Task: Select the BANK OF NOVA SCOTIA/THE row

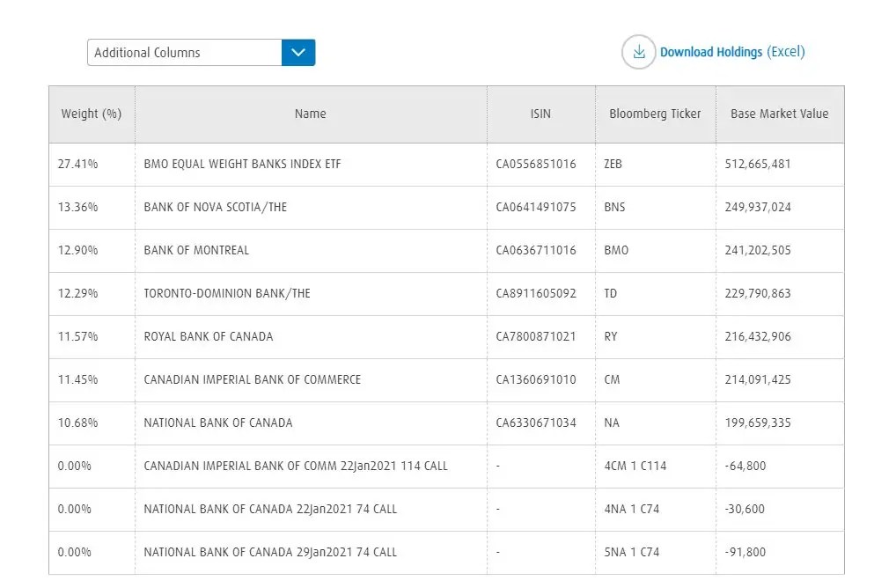Action: [x=217, y=207]
